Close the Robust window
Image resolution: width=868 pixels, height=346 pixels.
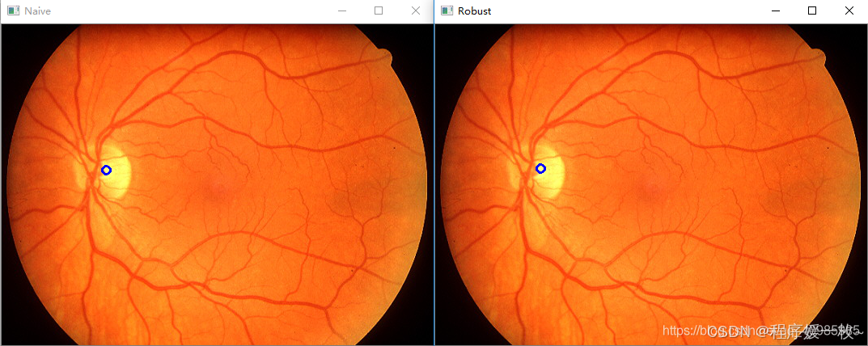[x=849, y=11]
